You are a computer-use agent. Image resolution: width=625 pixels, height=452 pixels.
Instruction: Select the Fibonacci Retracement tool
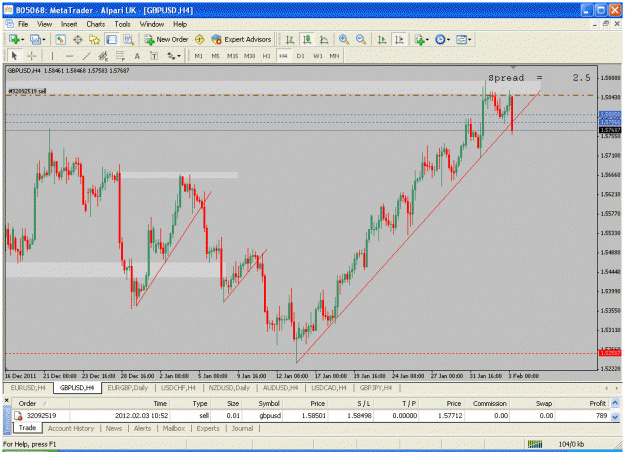pyautogui.click(x=120, y=56)
